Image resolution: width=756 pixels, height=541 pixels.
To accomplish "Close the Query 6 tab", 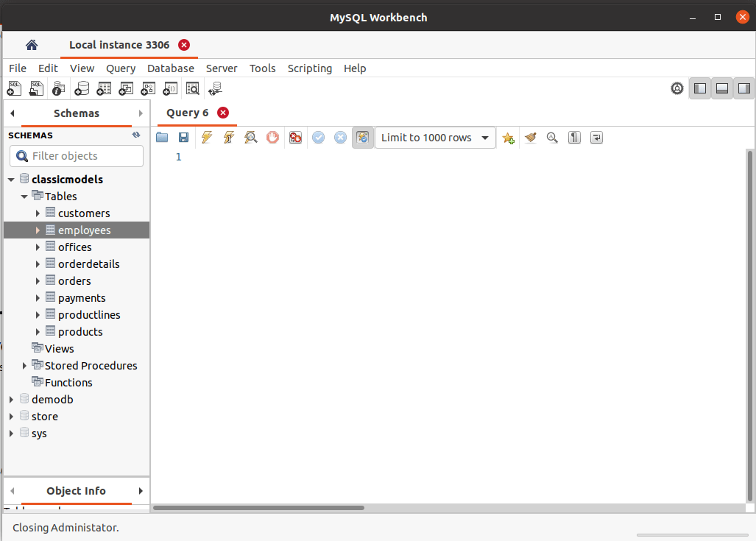I will [223, 113].
